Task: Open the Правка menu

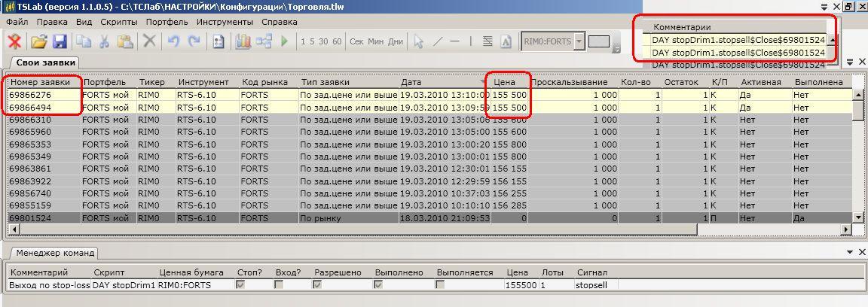Action: (x=52, y=22)
